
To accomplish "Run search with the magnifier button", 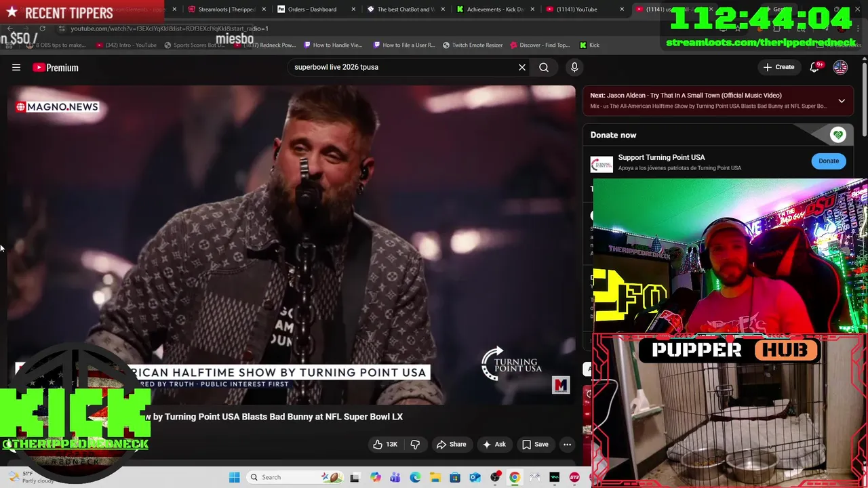I will pyautogui.click(x=544, y=67).
